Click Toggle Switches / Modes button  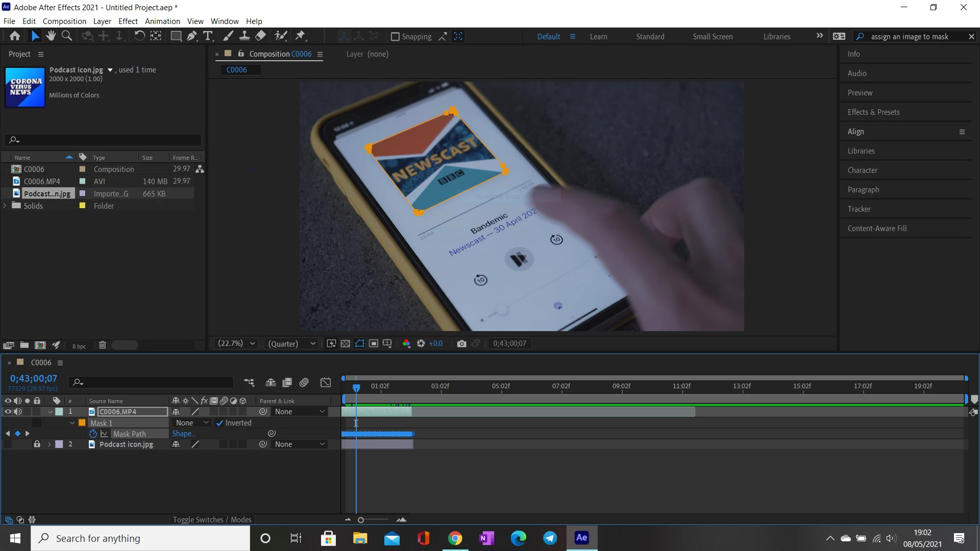(212, 520)
